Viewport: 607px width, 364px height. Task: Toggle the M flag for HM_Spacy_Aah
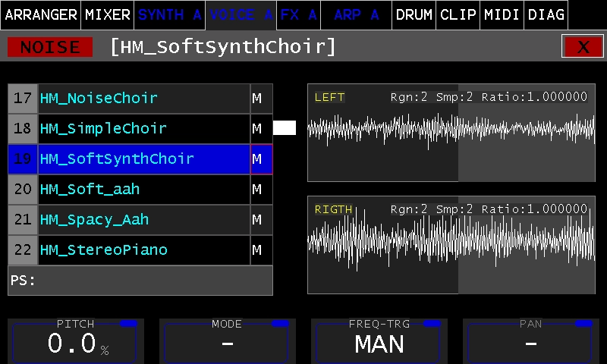261,220
